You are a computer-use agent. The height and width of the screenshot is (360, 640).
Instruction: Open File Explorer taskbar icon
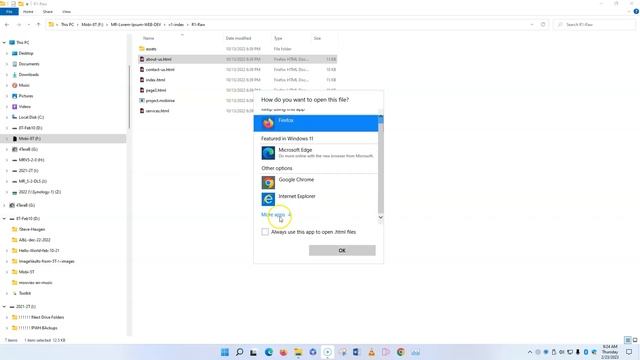click(298, 352)
